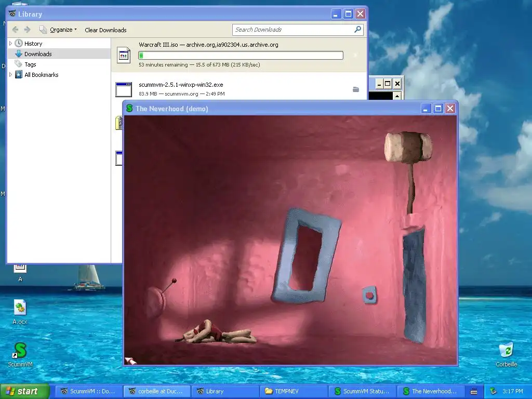Click the History clock icon
Image resolution: width=532 pixels, height=399 pixels.
(x=19, y=44)
